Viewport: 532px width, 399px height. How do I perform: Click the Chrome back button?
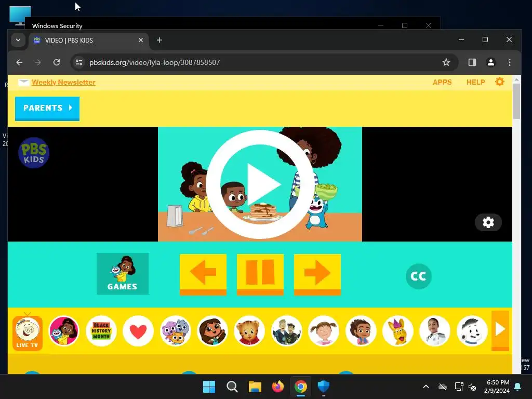(x=19, y=62)
